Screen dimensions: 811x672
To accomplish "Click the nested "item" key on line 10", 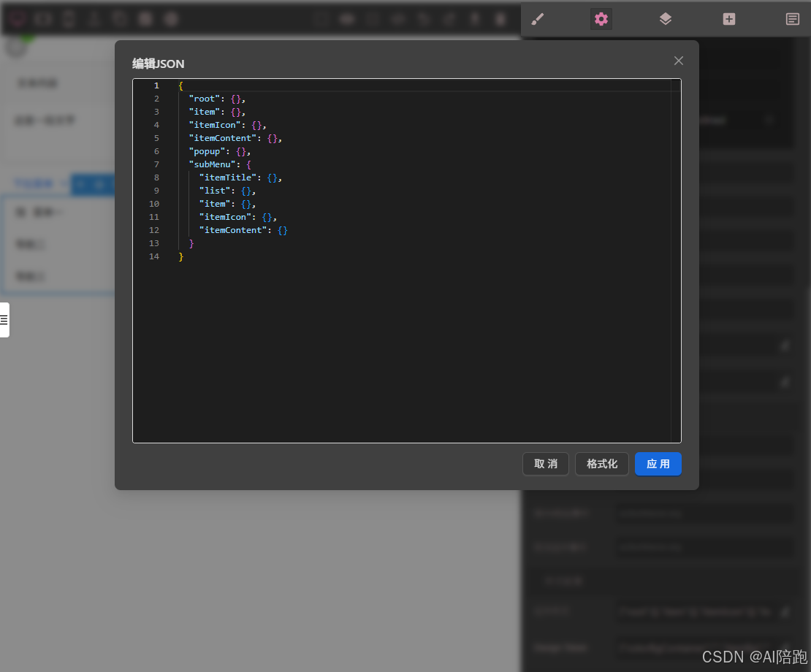I will tap(215, 204).
